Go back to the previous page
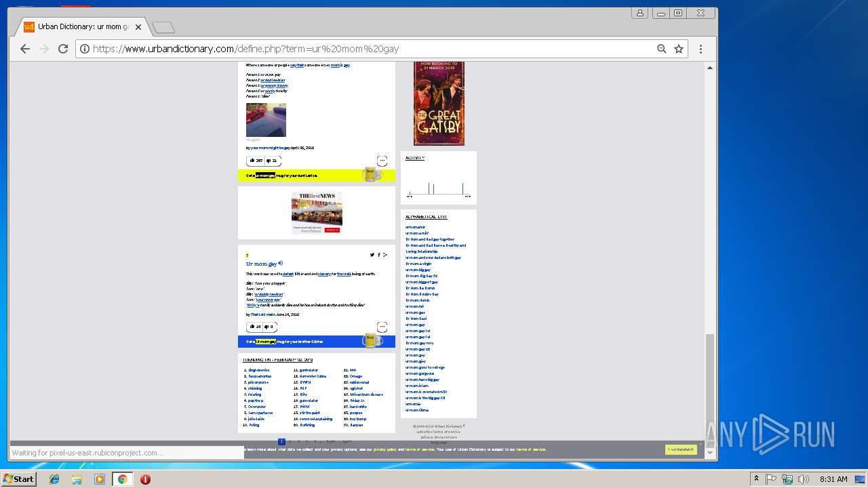The width and height of the screenshot is (868, 488). 25,49
